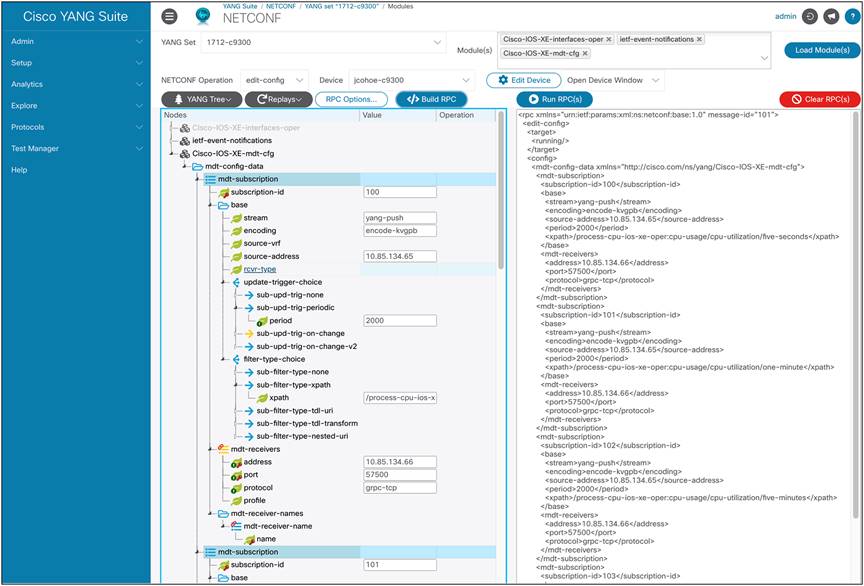Click the base container folder icon under subscription 100

point(223,205)
